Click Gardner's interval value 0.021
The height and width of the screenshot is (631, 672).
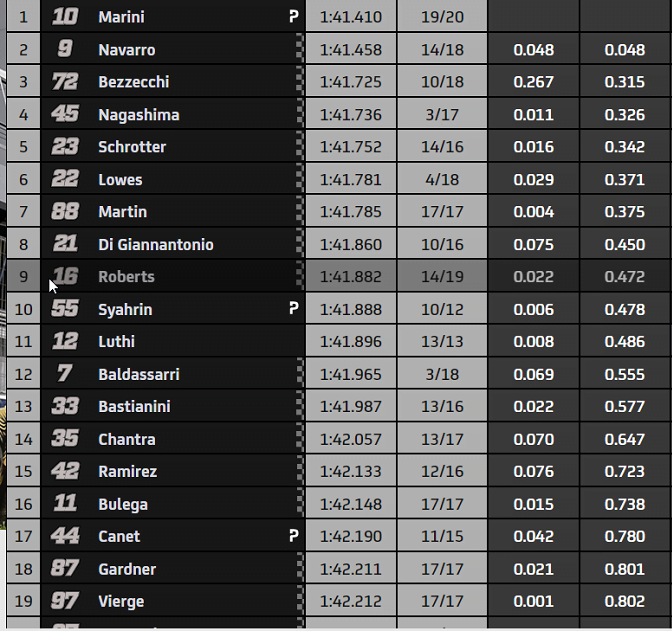(x=533, y=569)
